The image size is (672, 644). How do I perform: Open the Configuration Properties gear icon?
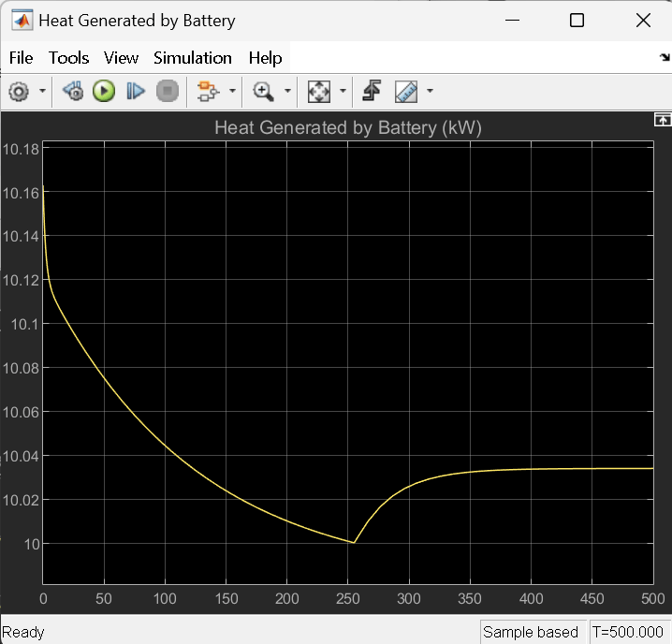(18, 91)
